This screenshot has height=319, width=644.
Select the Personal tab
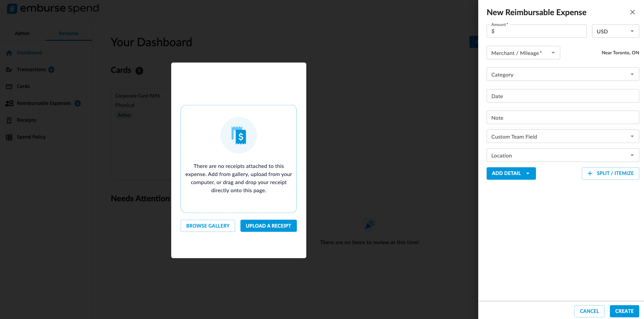coord(69,33)
